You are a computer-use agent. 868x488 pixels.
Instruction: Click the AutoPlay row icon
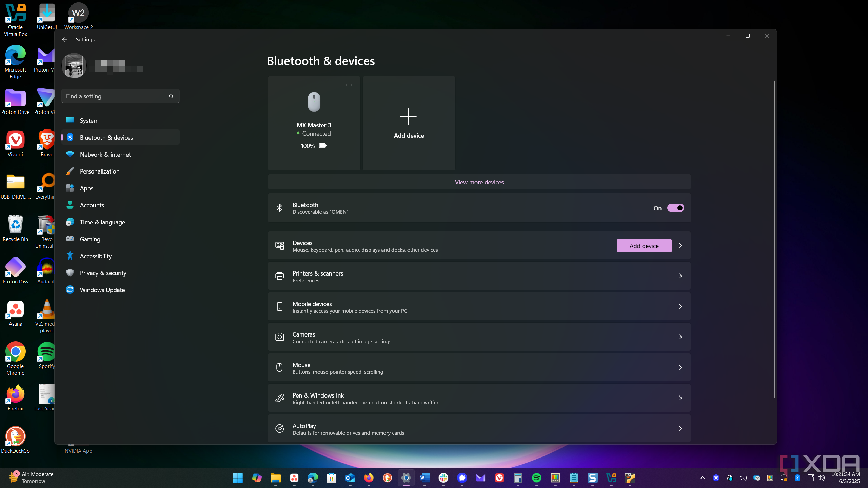[279, 429]
